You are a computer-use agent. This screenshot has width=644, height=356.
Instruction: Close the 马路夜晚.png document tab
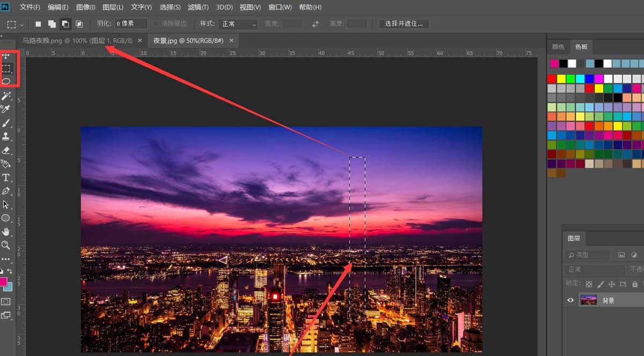click(x=140, y=40)
